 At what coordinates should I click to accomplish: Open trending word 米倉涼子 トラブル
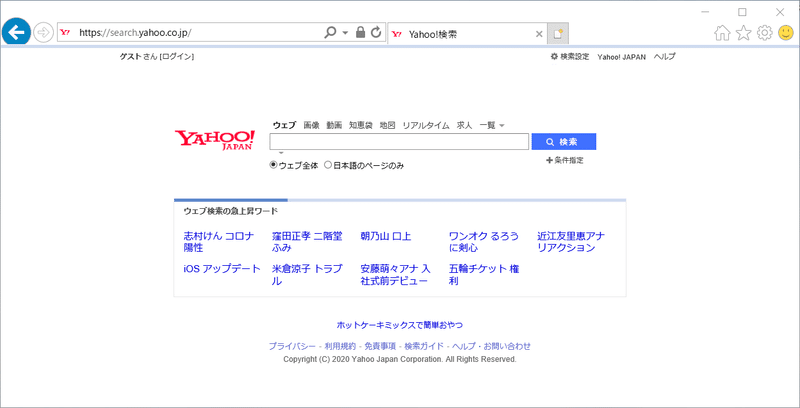pyautogui.click(x=307, y=274)
